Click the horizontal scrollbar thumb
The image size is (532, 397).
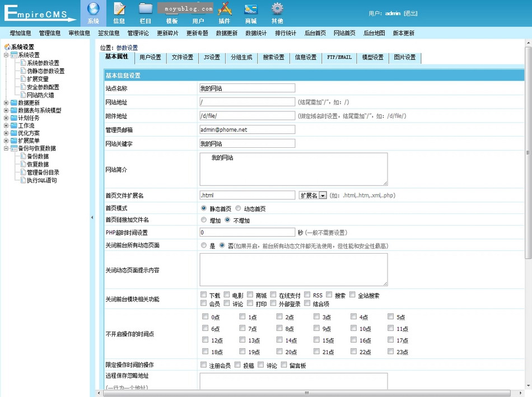pos(307,393)
